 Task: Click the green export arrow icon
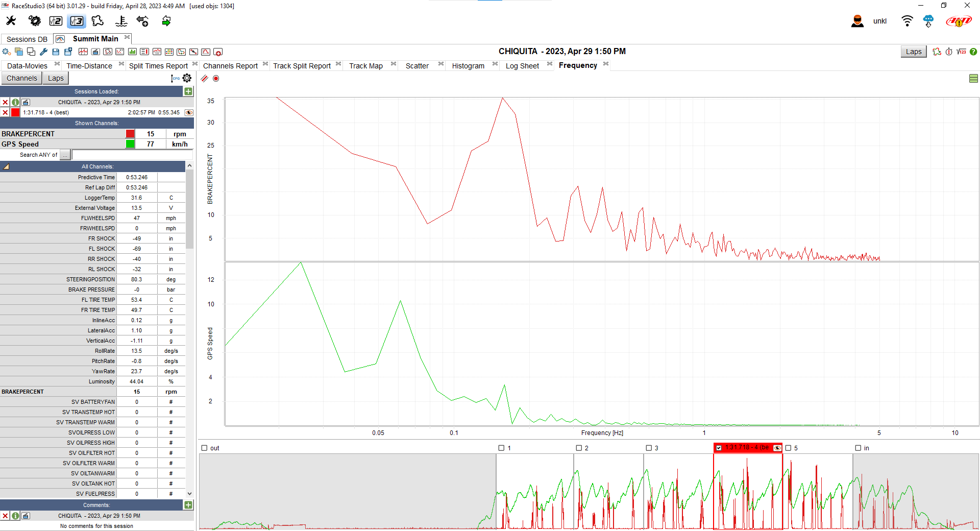coord(166,21)
